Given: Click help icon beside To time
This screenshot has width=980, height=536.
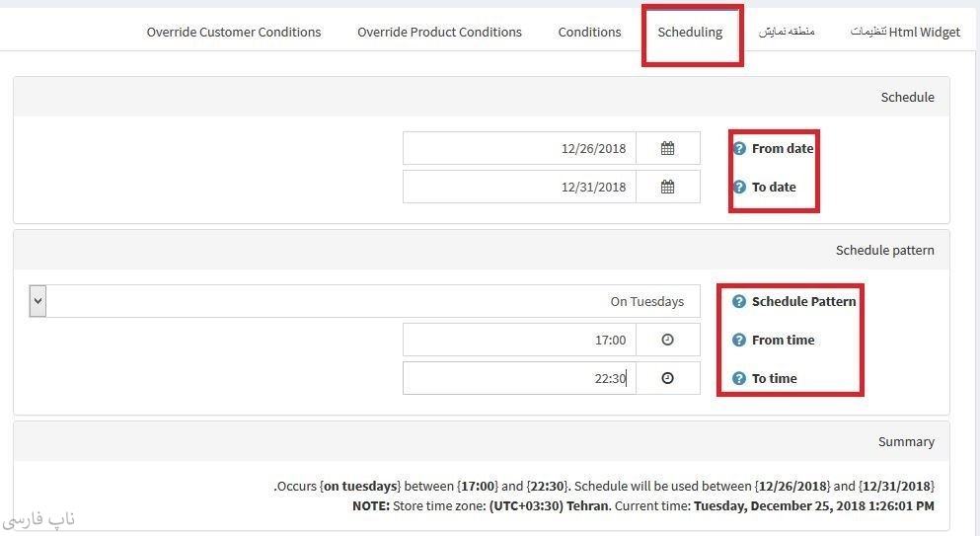Looking at the screenshot, I should point(739,378).
